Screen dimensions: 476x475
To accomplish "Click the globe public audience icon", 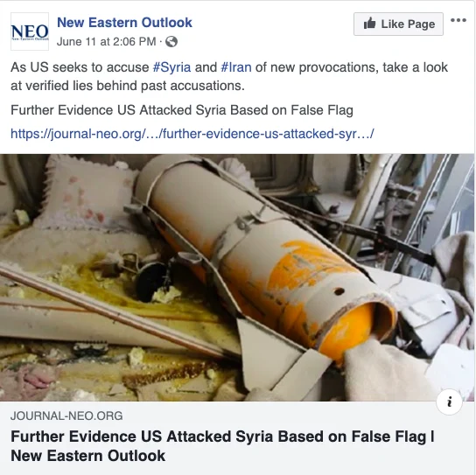I will tap(171, 42).
